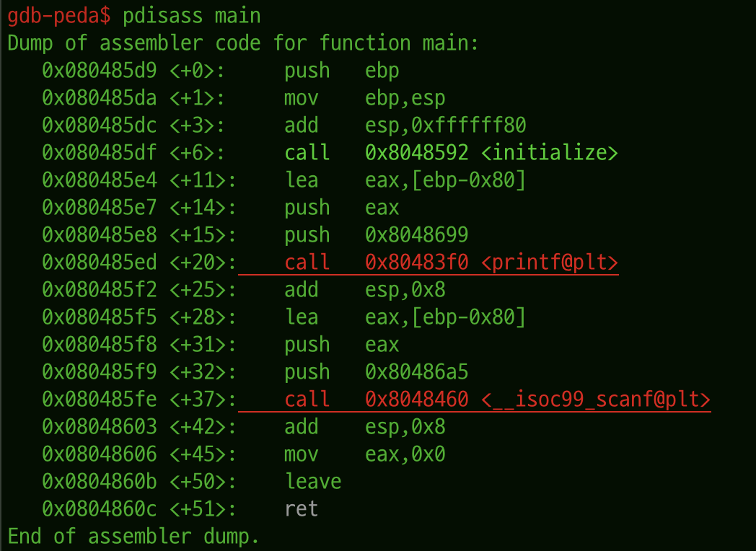The height and width of the screenshot is (551, 756).
Task: Click the 'ret' instruction at offset +51
Action: [302, 509]
